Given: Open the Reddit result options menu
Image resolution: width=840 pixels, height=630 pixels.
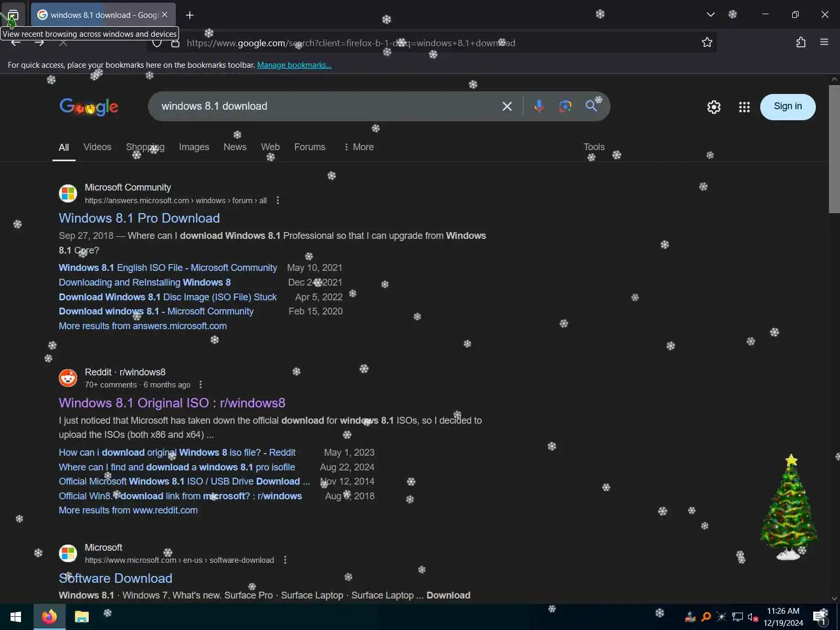Looking at the screenshot, I should point(201,385).
